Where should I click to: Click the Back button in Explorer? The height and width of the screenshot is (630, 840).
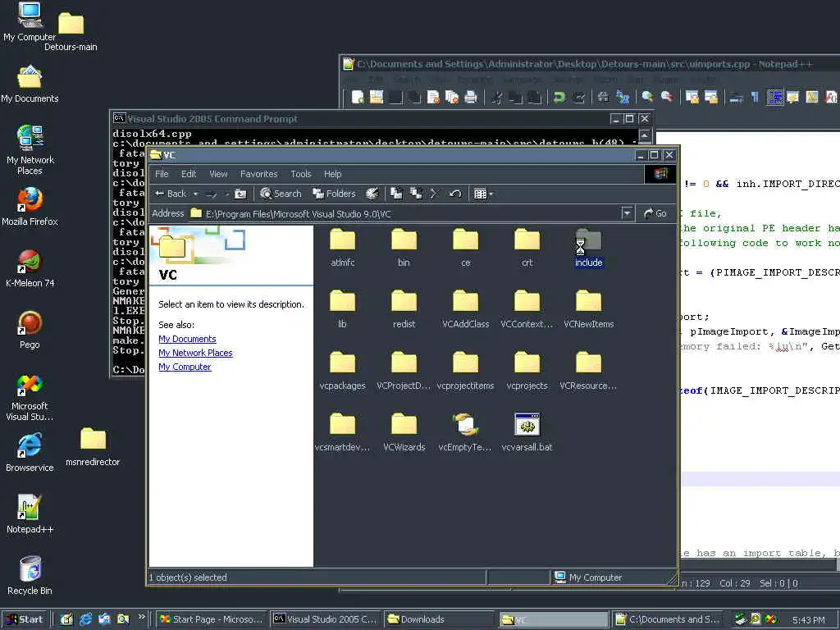(x=171, y=194)
